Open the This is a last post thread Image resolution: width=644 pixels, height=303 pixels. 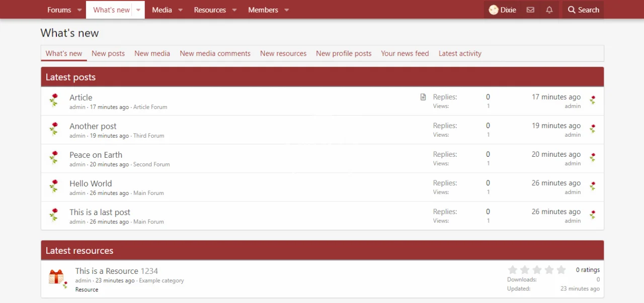click(100, 212)
